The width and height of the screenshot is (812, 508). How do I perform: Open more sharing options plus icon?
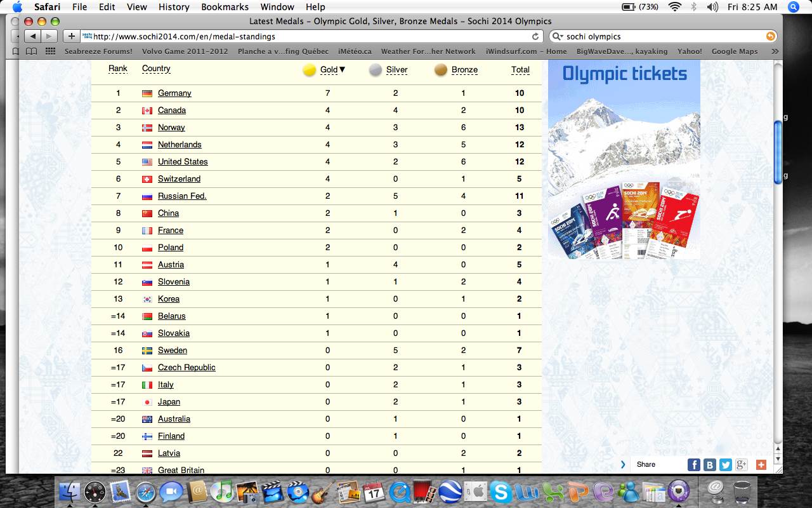(x=761, y=464)
